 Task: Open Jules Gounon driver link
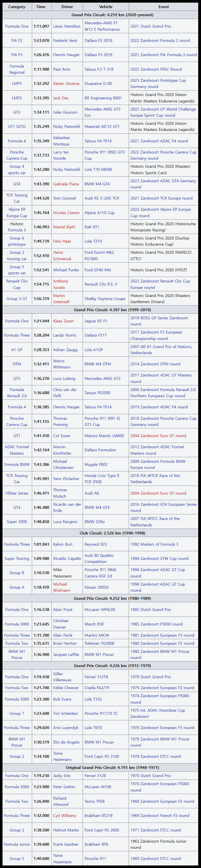tap(65, 112)
